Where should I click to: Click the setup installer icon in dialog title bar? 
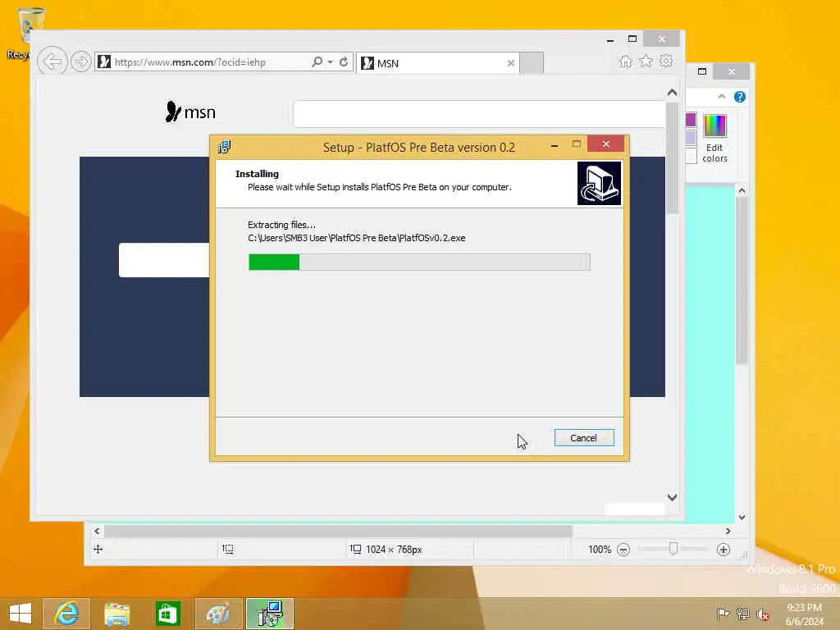click(x=224, y=147)
